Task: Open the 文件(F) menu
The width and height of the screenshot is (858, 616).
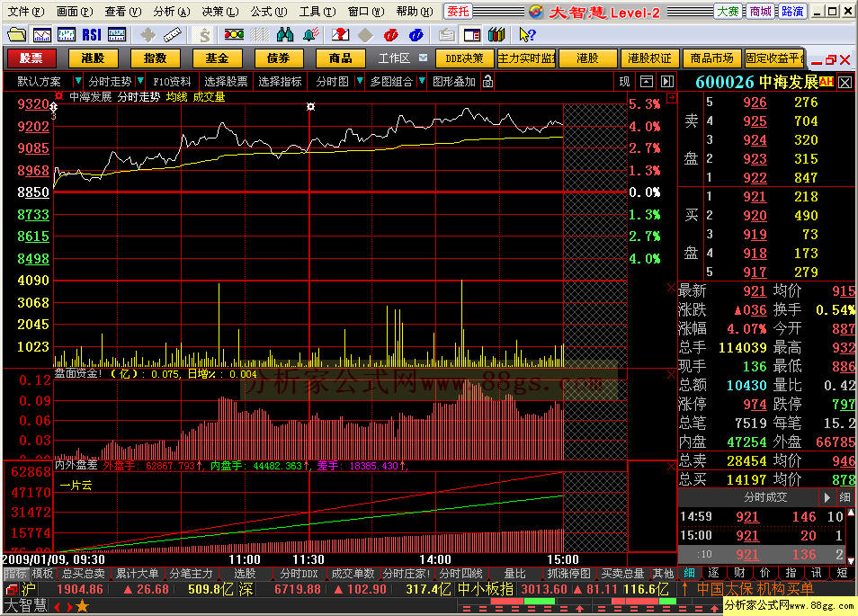Action: coord(25,11)
